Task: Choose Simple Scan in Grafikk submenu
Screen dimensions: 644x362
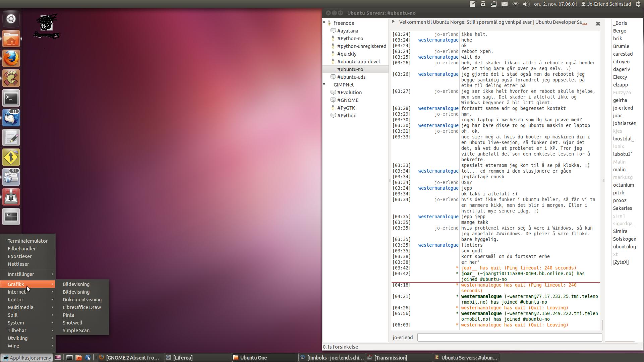Action: click(82, 330)
